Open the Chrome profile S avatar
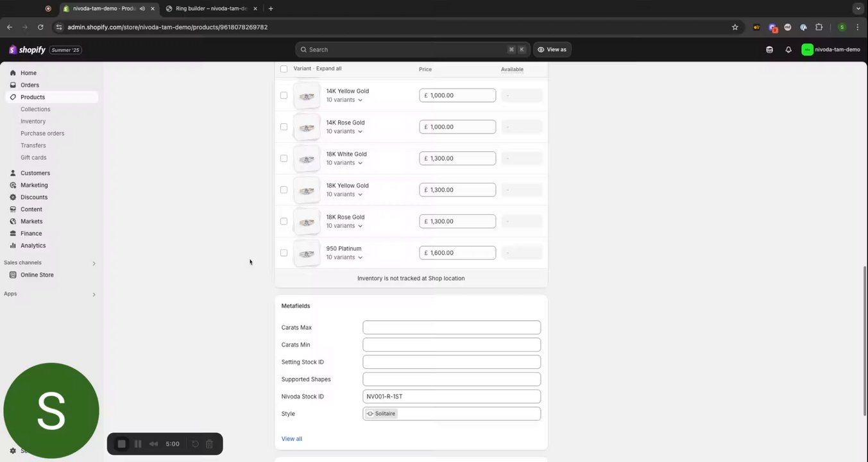The image size is (868, 462). tap(842, 27)
